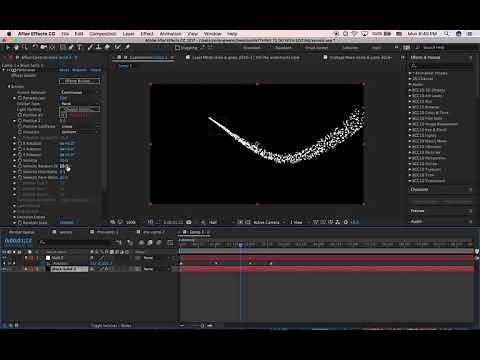Toggle stopwatch for Velocity from Motion
The image size is (480, 360).
[20, 177]
